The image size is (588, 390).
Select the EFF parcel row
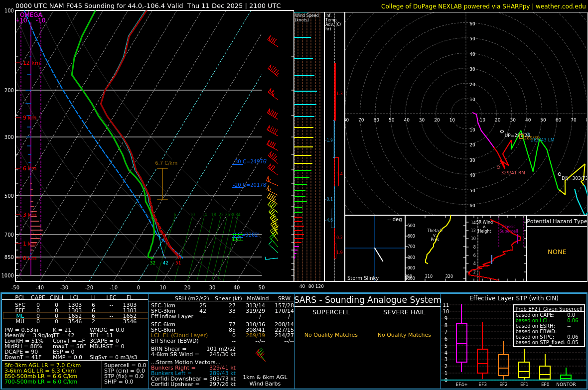click(75, 310)
